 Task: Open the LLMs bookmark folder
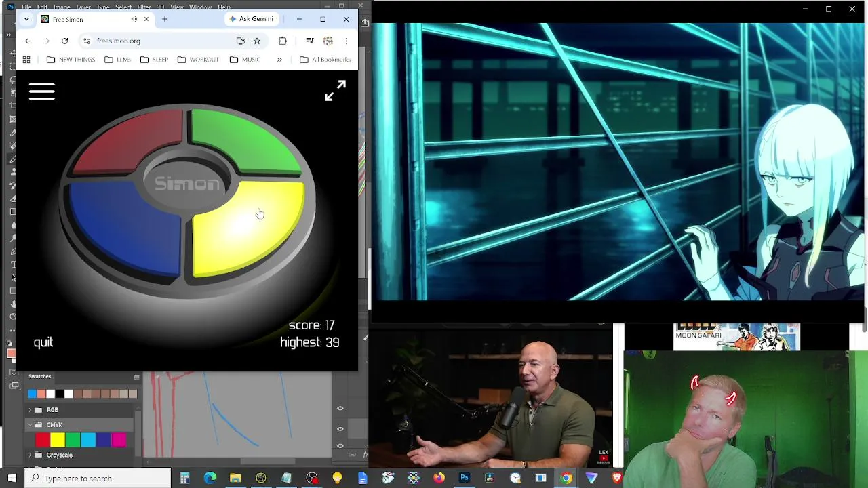point(117,60)
